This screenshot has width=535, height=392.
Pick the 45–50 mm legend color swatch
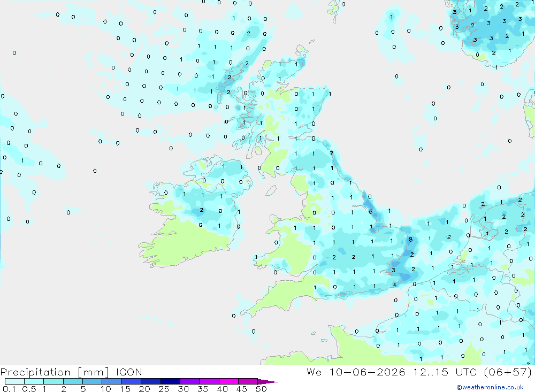coord(248,381)
